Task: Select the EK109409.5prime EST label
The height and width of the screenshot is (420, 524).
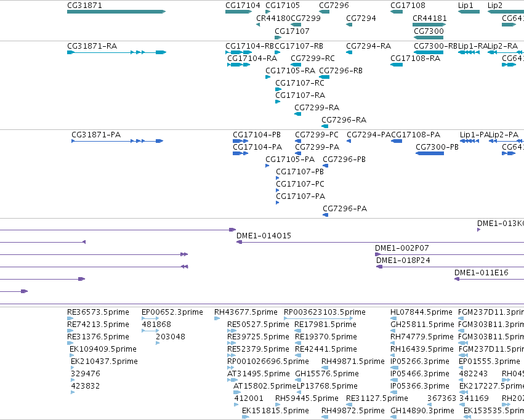Action: pyautogui.click(x=103, y=349)
